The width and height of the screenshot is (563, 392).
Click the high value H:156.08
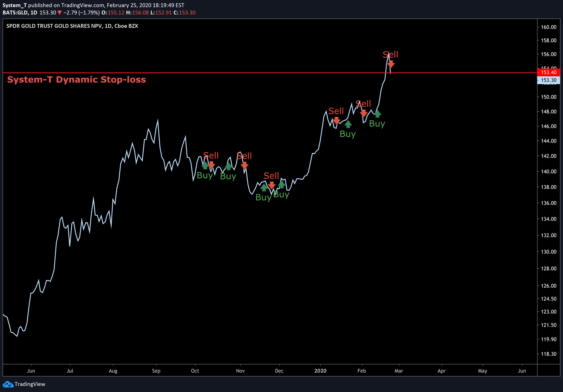[137, 13]
